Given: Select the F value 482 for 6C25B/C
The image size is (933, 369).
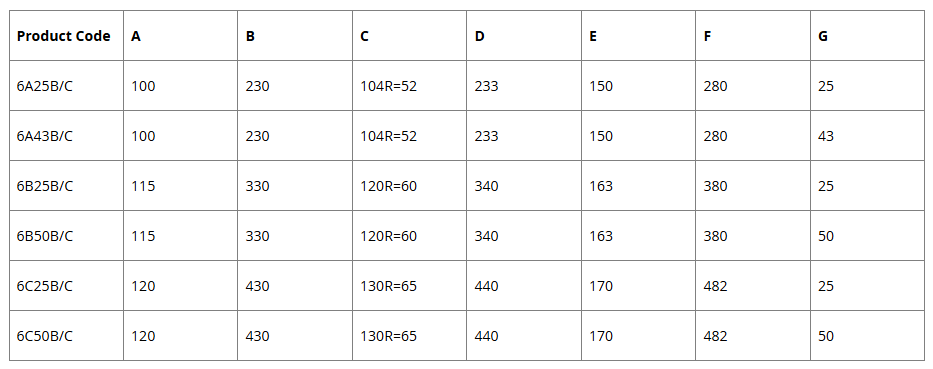Looking at the screenshot, I should (x=715, y=286).
